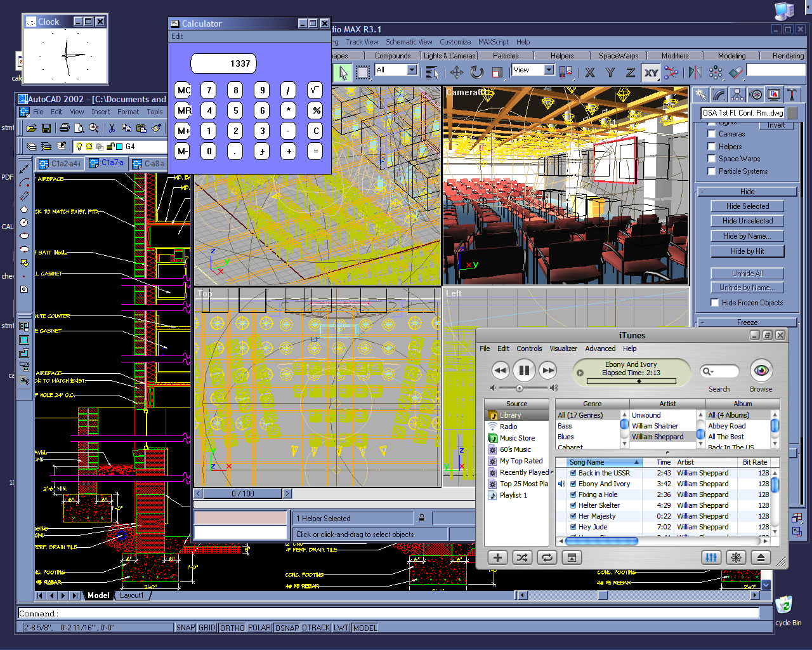Adjust the iTunes volume slider
Screen dimensions: 812x650
[x=520, y=388]
